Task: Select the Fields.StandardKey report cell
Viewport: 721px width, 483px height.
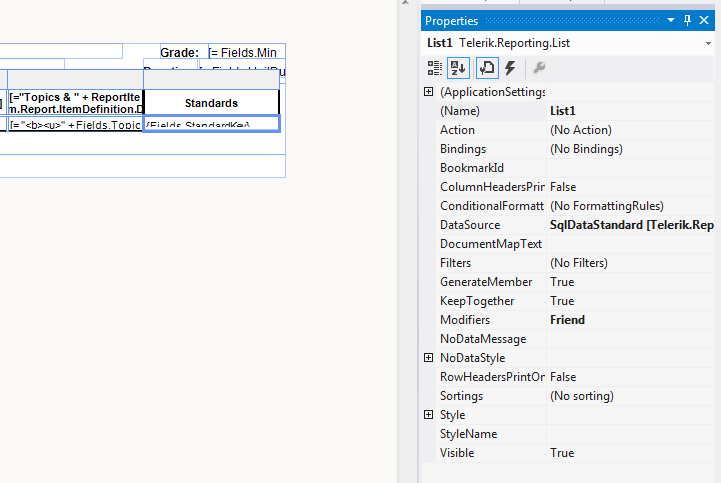Action: pos(211,125)
